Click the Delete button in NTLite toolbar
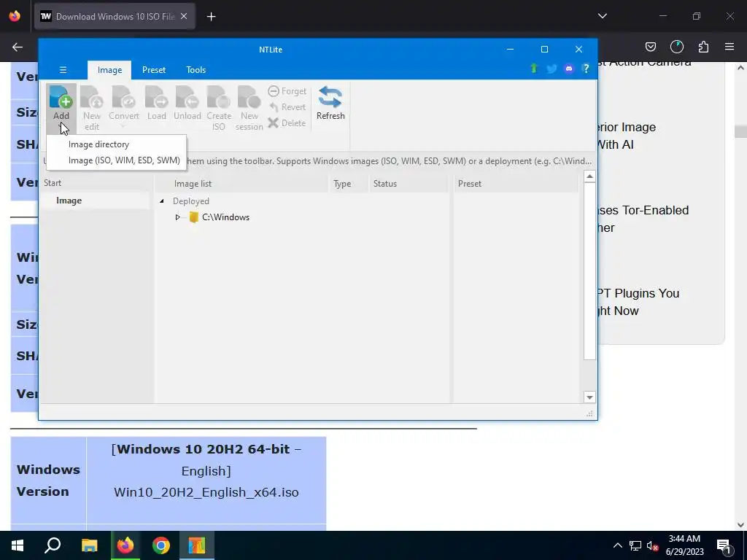Screen dimensions: 747x560 click(x=287, y=122)
